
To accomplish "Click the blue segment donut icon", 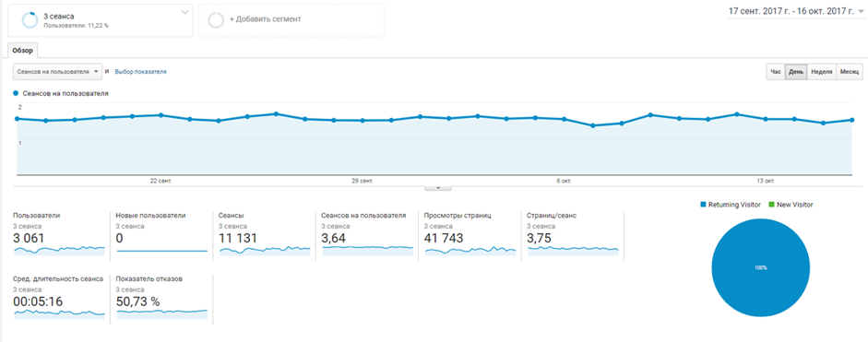I will (30, 20).
